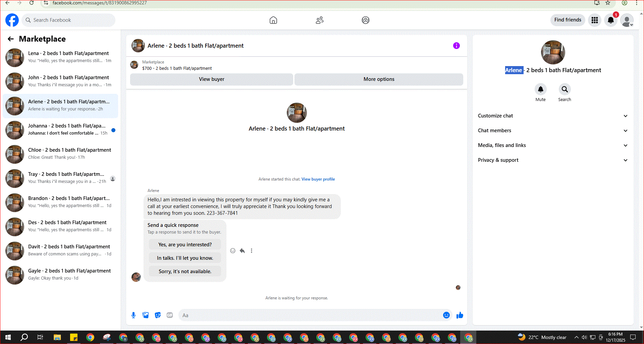Open View buyer profile link
The width and height of the screenshot is (644, 344).
tap(318, 179)
